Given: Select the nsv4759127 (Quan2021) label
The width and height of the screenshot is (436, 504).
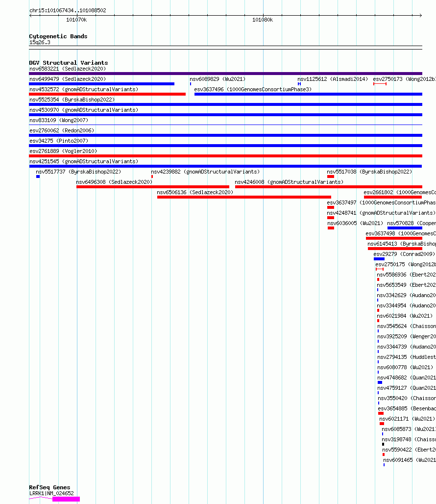Looking at the screenshot, I should [407, 388].
